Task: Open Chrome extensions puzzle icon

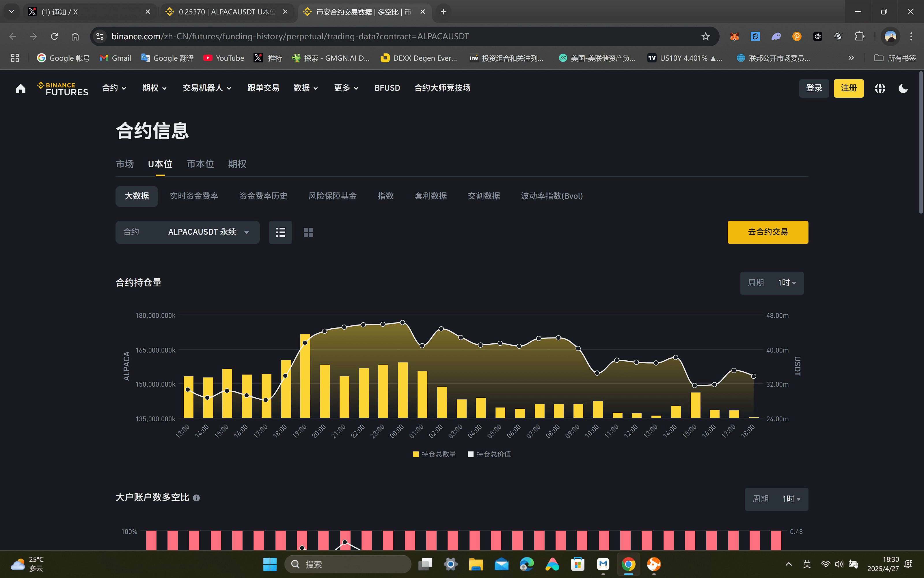Action: coord(859,36)
